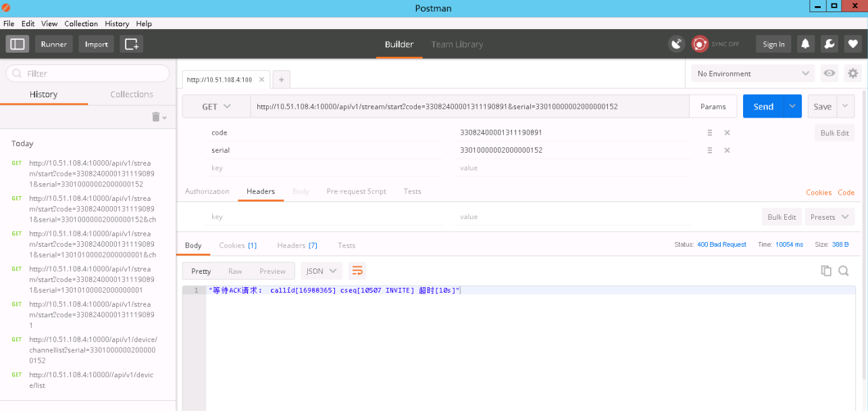The height and width of the screenshot is (411, 868).
Task: Open the File menu
Action: click(x=9, y=23)
